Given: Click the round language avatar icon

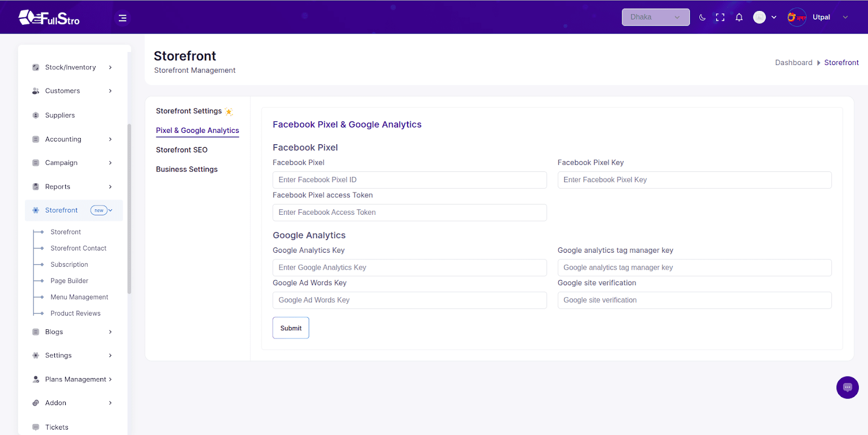Looking at the screenshot, I should pos(759,17).
